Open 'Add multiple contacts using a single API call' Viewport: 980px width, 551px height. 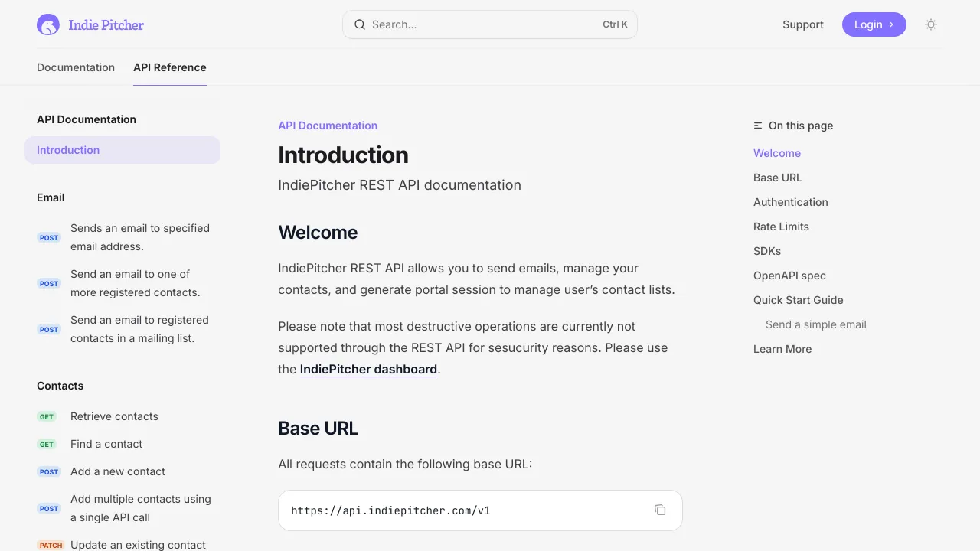tap(141, 508)
